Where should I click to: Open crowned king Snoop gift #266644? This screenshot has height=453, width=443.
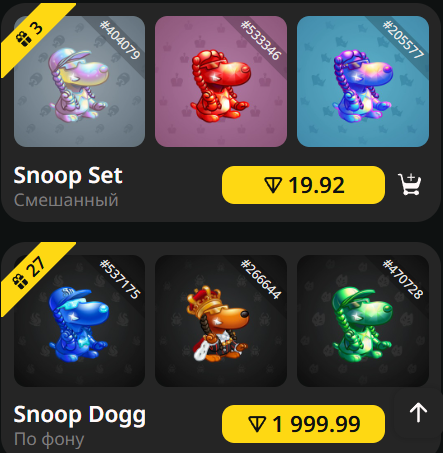coord(221,321)
